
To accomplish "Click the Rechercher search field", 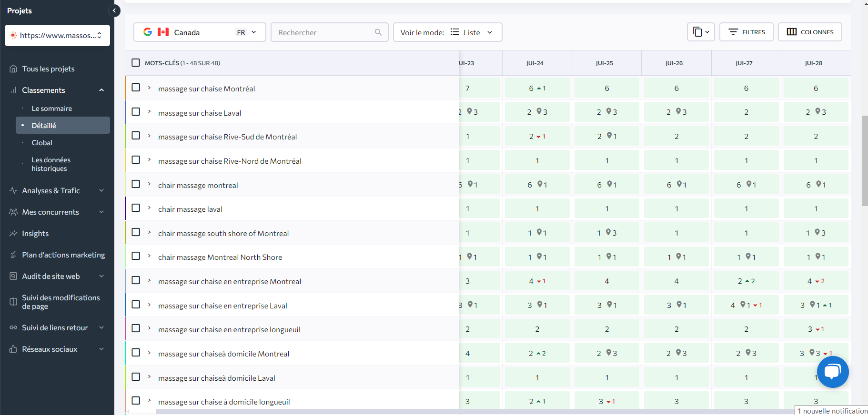I will [x=324, y=32].
